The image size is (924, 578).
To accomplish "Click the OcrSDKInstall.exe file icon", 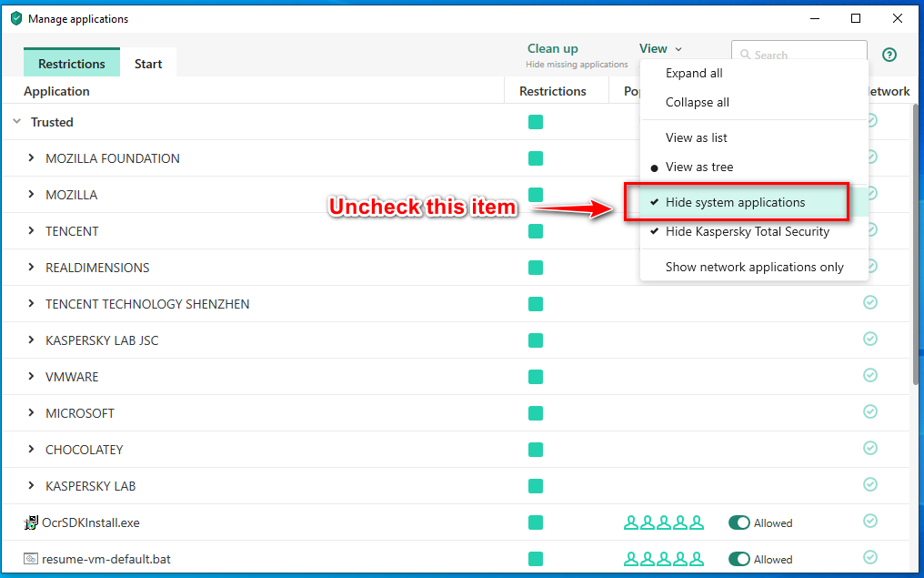I will tap(31, 522).
